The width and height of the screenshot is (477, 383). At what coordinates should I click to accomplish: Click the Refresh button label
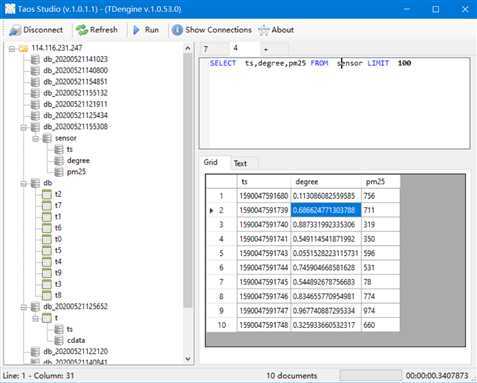(104, 30)
